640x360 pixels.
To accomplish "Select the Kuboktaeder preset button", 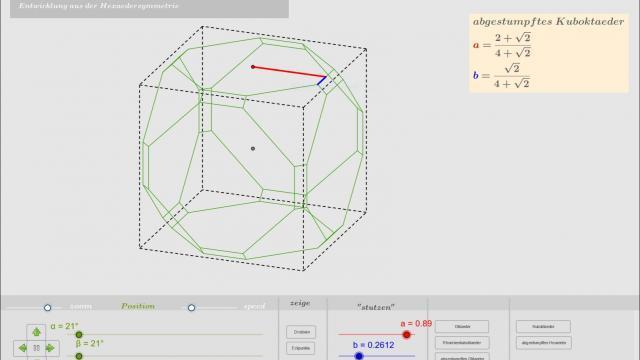I will point(543,327).
